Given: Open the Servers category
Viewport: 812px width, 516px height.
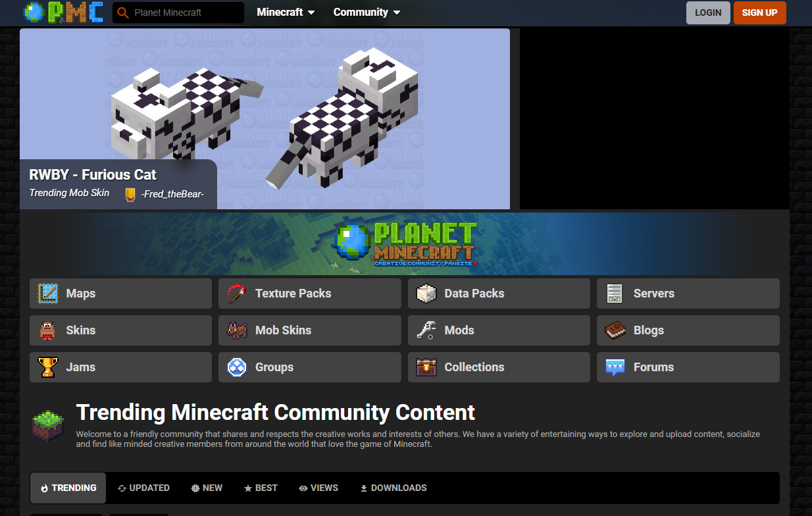Looking at the screenshot, I should coord(688,294).
